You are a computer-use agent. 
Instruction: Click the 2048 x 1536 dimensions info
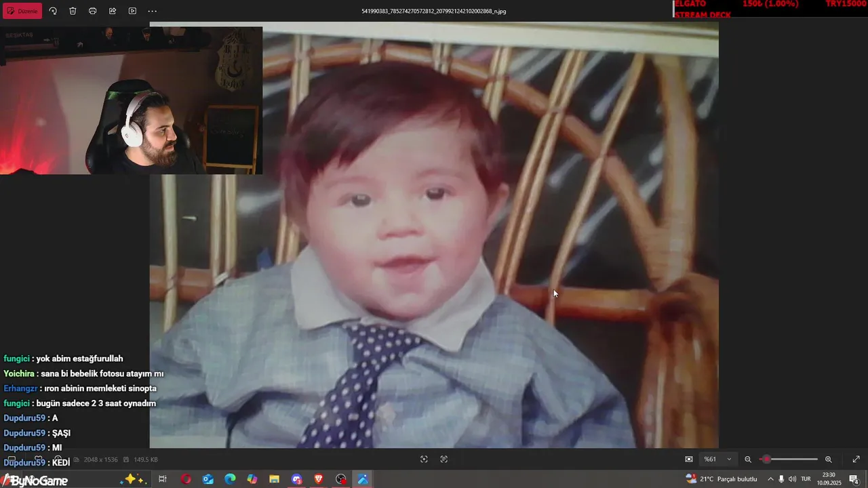[x=95, y=460]
